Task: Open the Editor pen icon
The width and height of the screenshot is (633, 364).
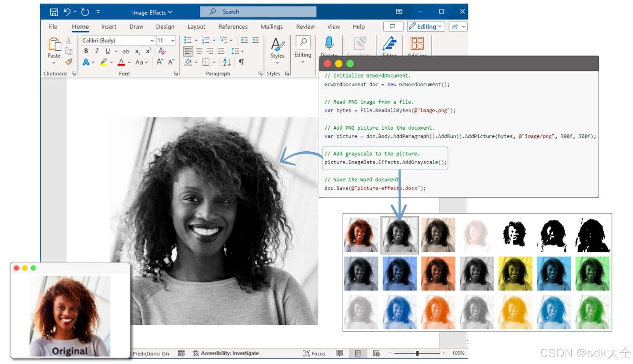Action: pyautogui.click(x=389, y=43)
